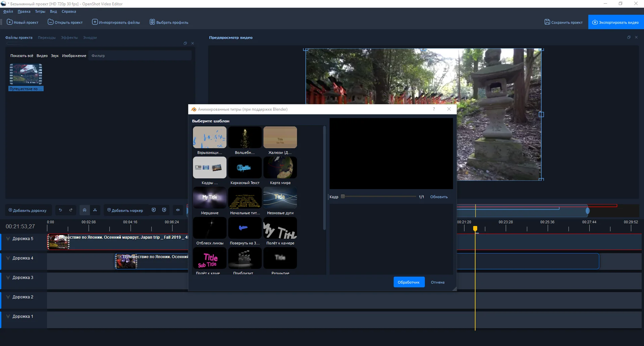Click Экспортировать видео button
644x346 pixels.
[x=616, y=22]
